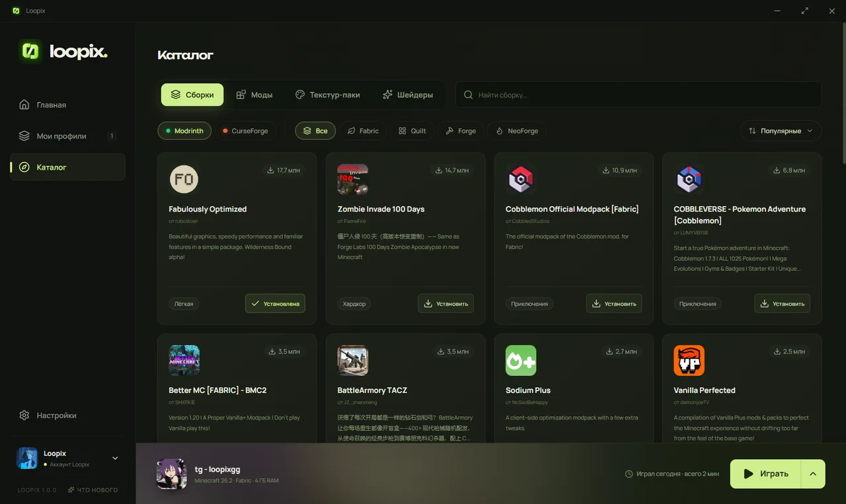Screen dimensions: 846x504
Task: Focus the Найти сборку search field
Action: 638,94
